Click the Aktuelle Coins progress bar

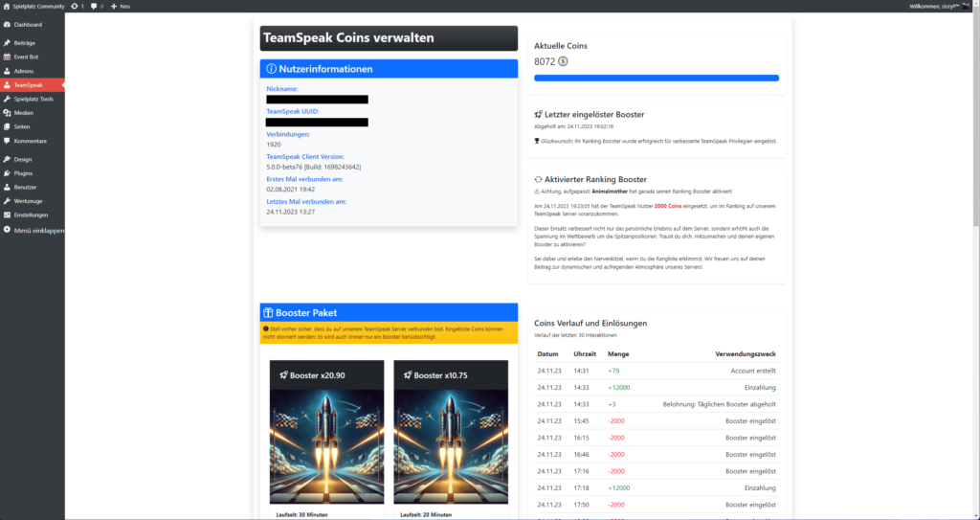tap(657, 79)
